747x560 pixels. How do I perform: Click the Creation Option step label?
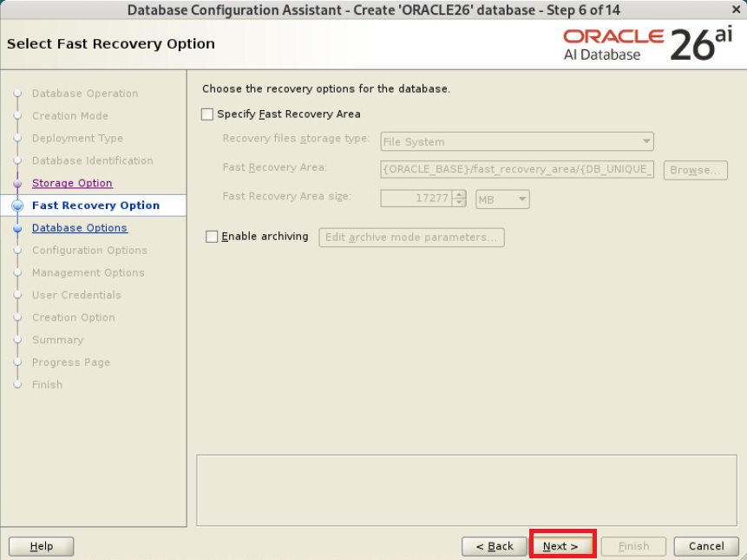click(x=74, y=317)
